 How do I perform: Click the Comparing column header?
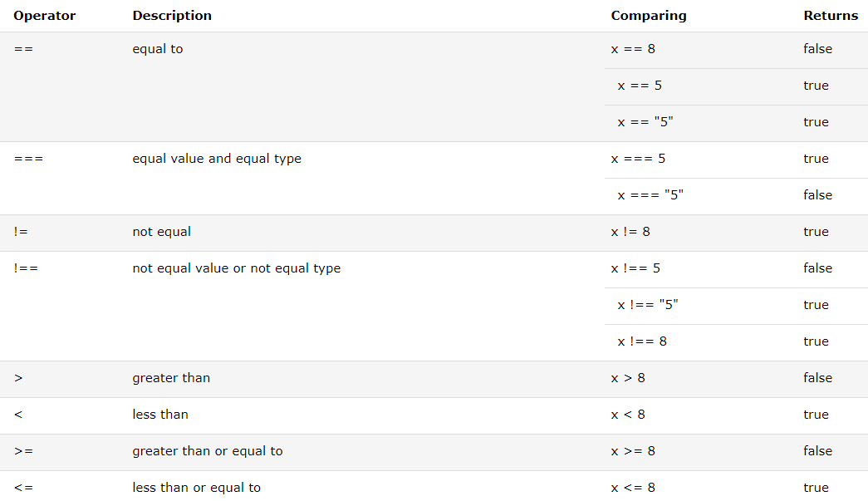point(649,16)
